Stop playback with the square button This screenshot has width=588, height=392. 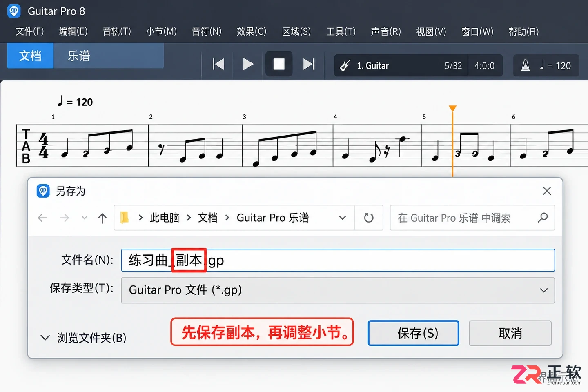[x=279, y=64]
